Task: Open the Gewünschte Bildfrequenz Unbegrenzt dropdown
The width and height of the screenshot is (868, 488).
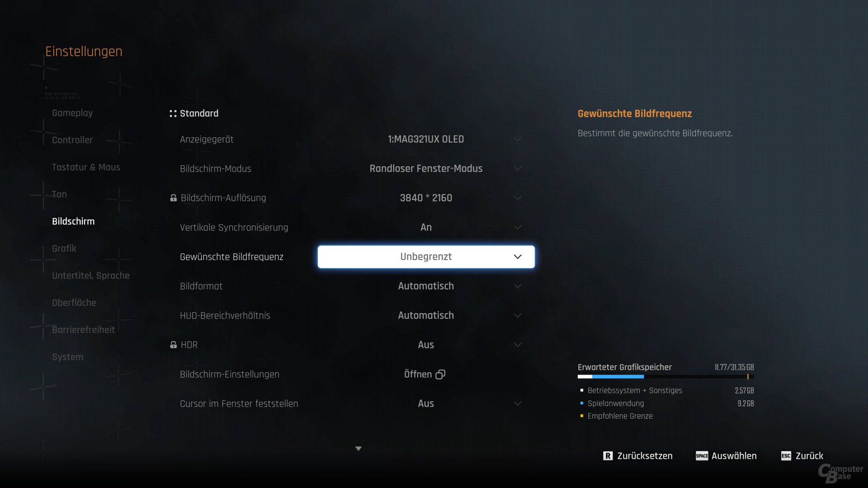Action: 426,257
